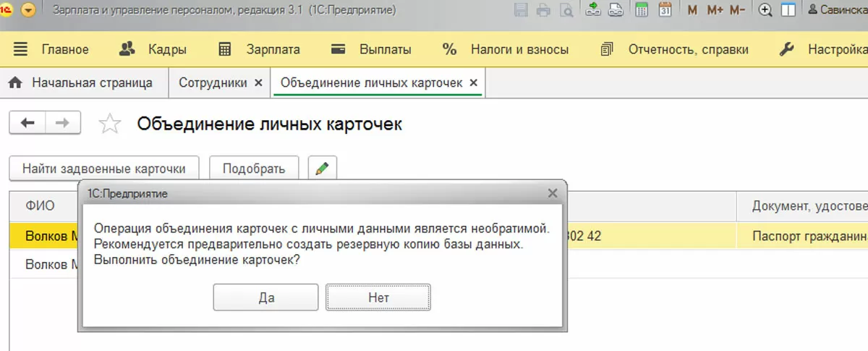Screen dimensions: 868x351
Task: Click the 1C logo icon
Action: pos(7,11)
